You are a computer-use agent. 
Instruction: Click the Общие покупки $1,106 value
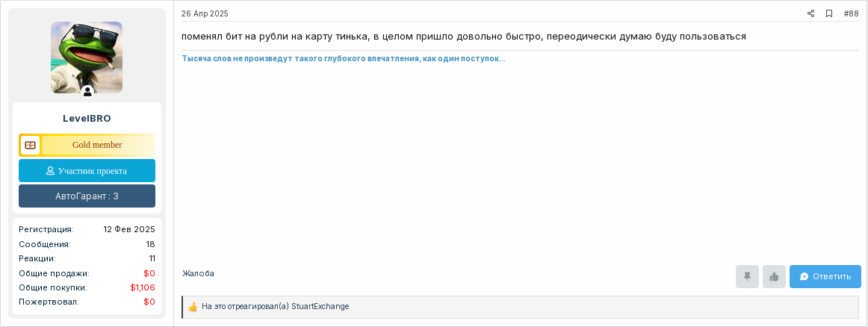142,287
